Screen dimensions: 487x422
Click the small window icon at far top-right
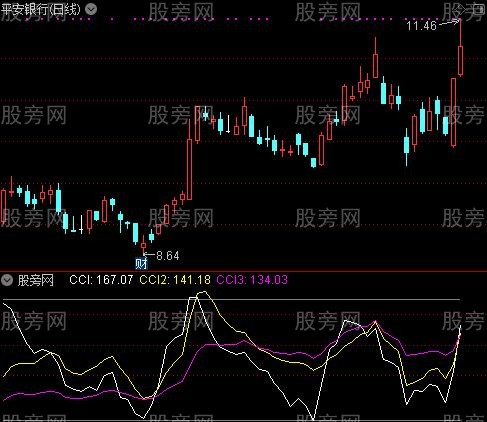pyautogui.click(x=478, y=9)
